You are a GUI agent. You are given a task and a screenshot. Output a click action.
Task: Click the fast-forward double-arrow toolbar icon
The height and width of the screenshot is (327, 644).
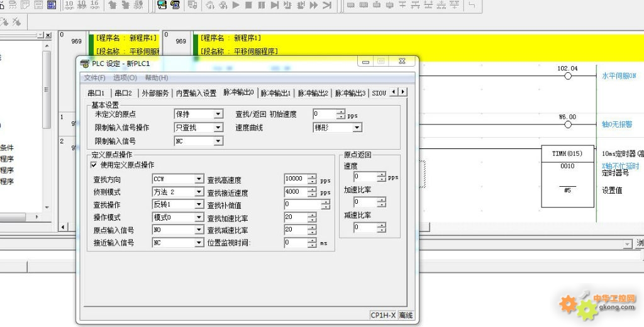click(x=314, y=5)
